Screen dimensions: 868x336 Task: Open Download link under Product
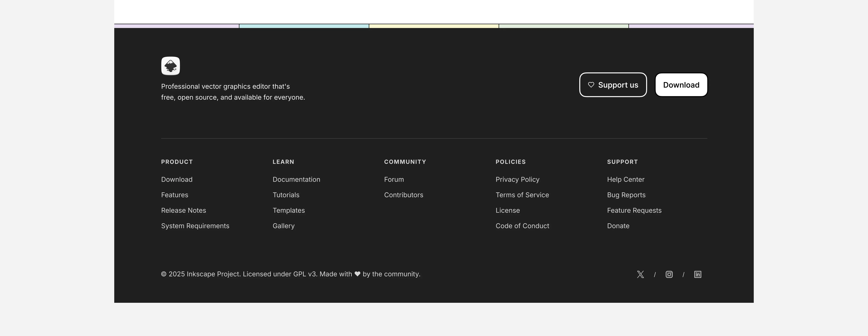177,180
